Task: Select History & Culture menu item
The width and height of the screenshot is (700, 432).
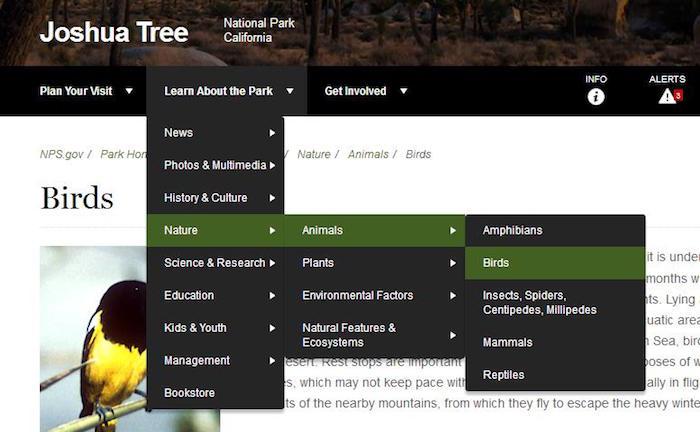Action: pyautogui.click(x=215, y=198)
